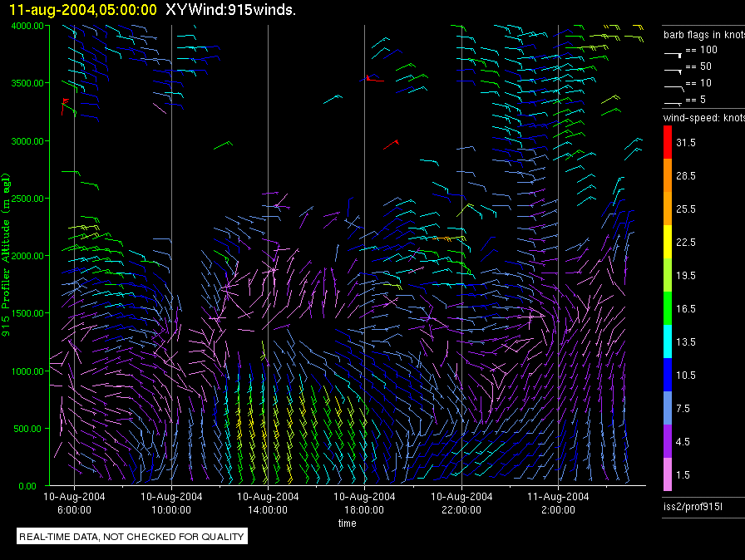Click the 31.5 wind-speed legend value
The image size is (745, 560).
pyautogui.click(x=686, y=142)
